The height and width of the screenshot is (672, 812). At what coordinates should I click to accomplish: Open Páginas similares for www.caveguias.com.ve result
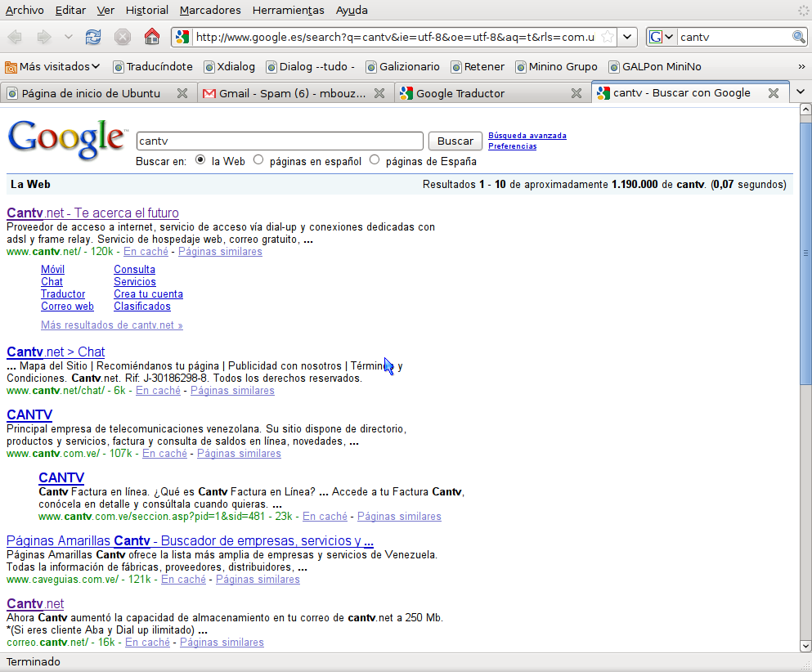(258, 580)
